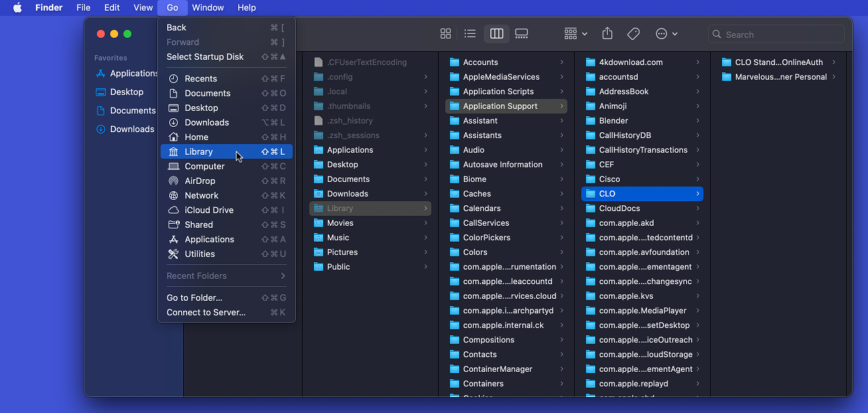This screenshot has height=413, width=868.
Task: Select the Column view icon
Action: click(496, 33)
